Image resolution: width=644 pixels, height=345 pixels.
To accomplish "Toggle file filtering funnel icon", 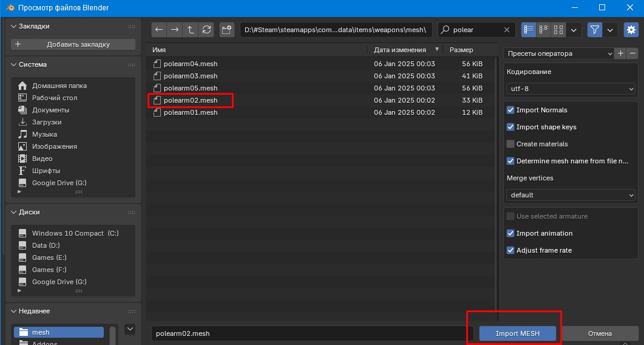I will click(x=594, y=30).
